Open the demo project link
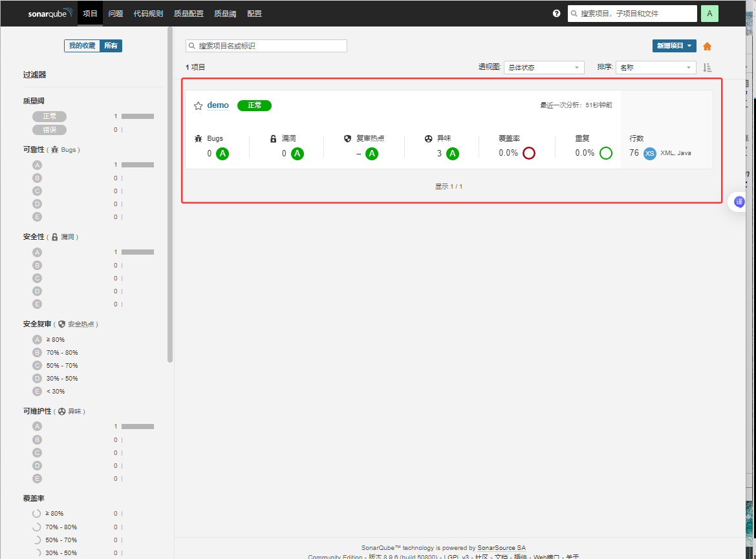 point(218,105)
